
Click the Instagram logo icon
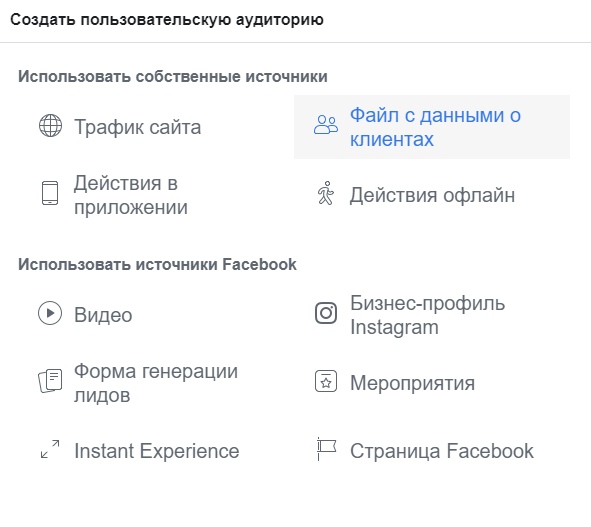326,313
